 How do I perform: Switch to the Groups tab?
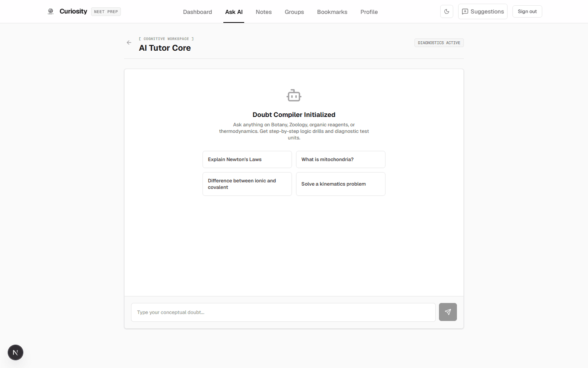point(294,12)
